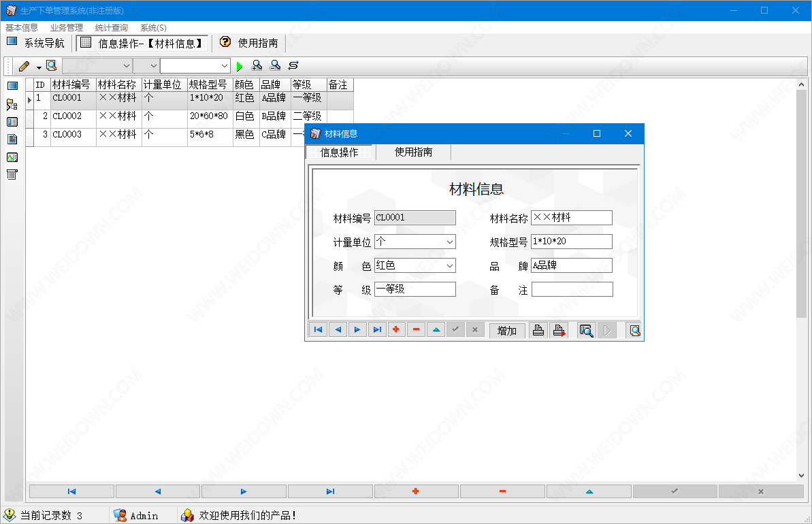
Task: Click the 材料名称 input field
Action: (572, 218)
